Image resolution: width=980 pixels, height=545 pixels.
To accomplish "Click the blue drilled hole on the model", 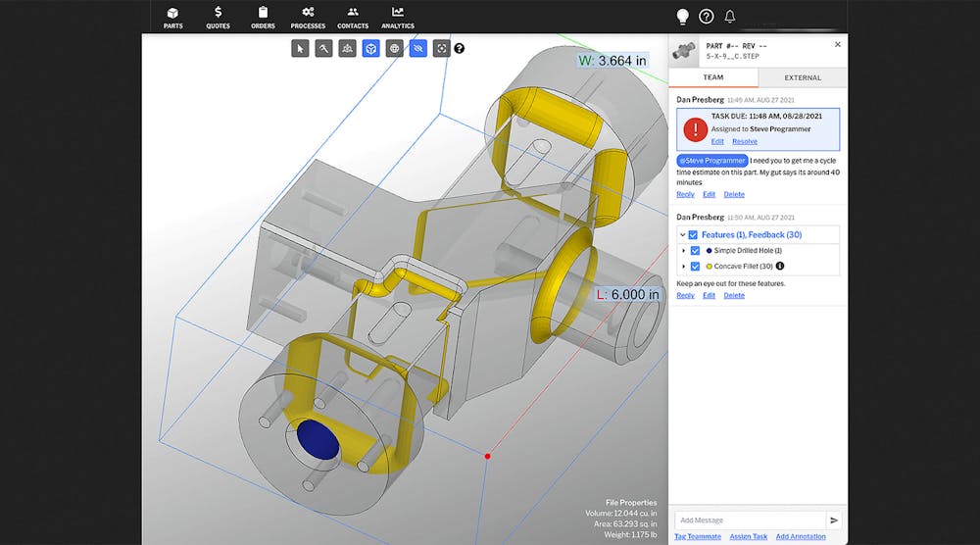I will coord(318,439).
